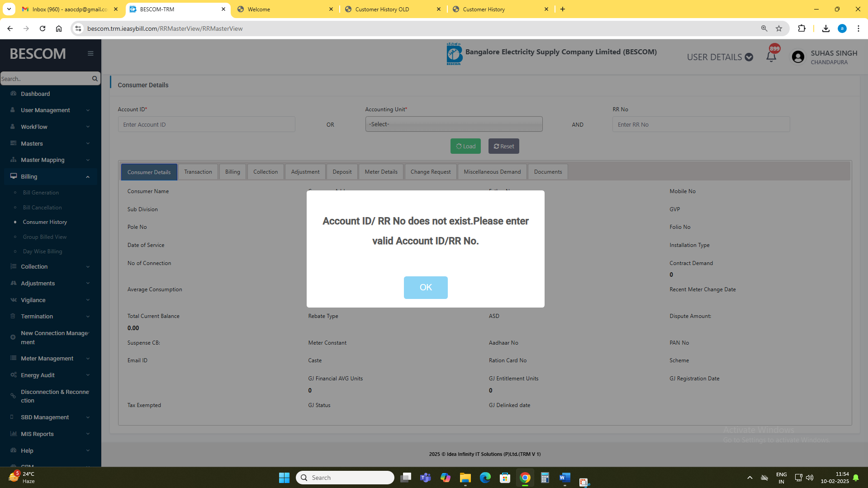Switch to Miscellaneous Demand tab
The width and height of the screenshot is (868, 488).
pos(492,172)
